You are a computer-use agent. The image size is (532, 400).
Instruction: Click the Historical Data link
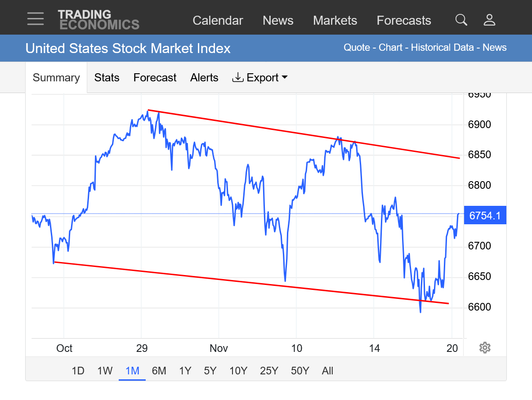pyautogui.click(x=443, y=48)
